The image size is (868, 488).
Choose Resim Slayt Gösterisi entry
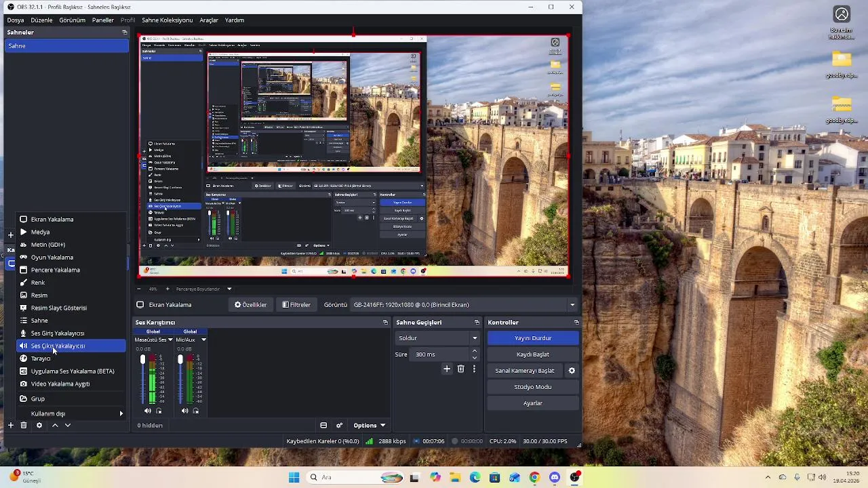(x=71, y=308)
